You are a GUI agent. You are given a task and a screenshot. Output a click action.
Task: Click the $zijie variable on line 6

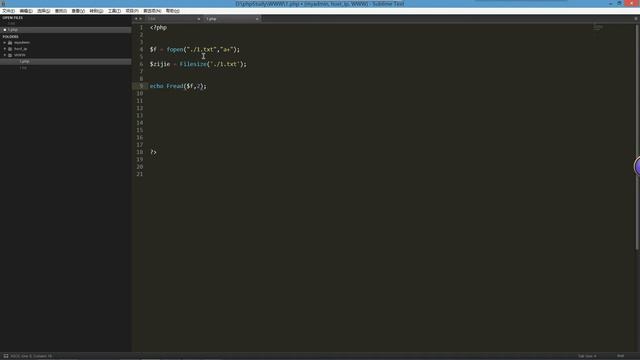pyautogui.click(x=160, y=64)
